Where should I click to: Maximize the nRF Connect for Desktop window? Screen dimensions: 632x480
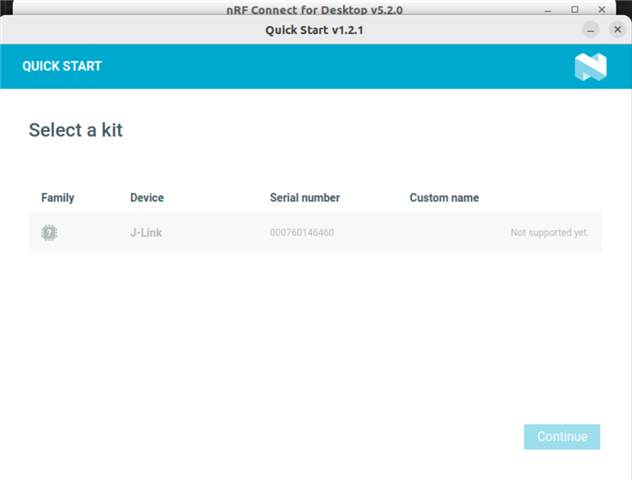point(575,9)
